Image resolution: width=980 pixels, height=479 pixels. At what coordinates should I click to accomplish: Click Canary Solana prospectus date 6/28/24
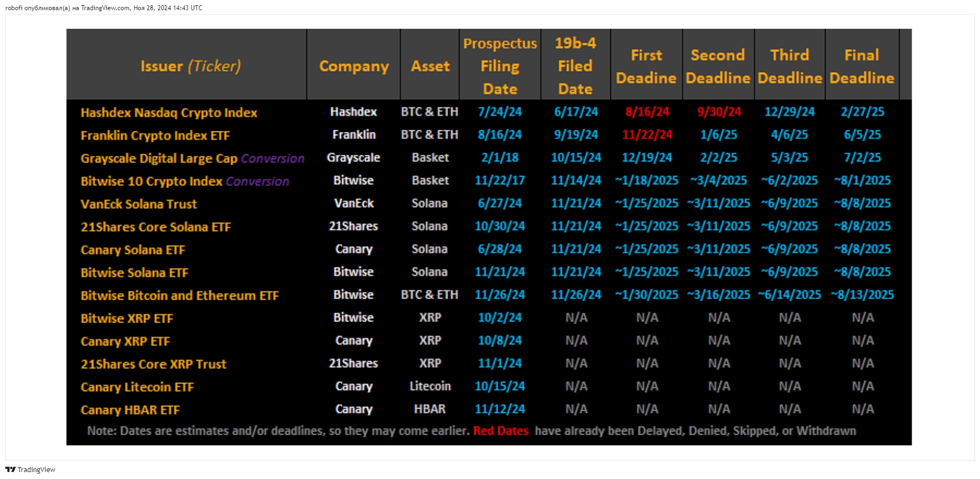click(500, 249)
